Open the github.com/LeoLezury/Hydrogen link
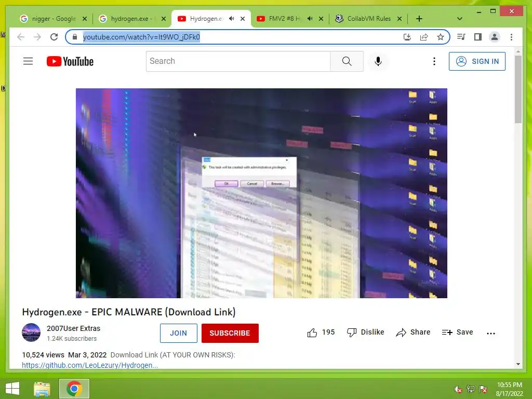Viewport: 532px width, 399px height. pos(90,365)
